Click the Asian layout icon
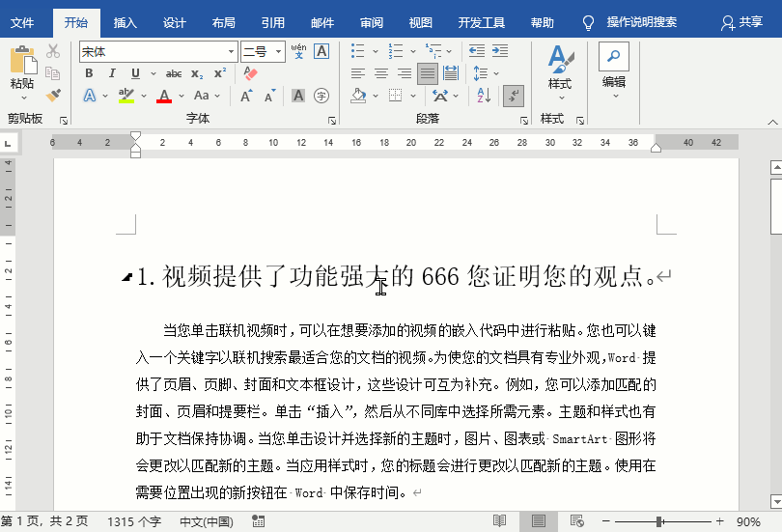Image resolution: width=782 pixels, height=532 pixels. click(x=440, y=96)
